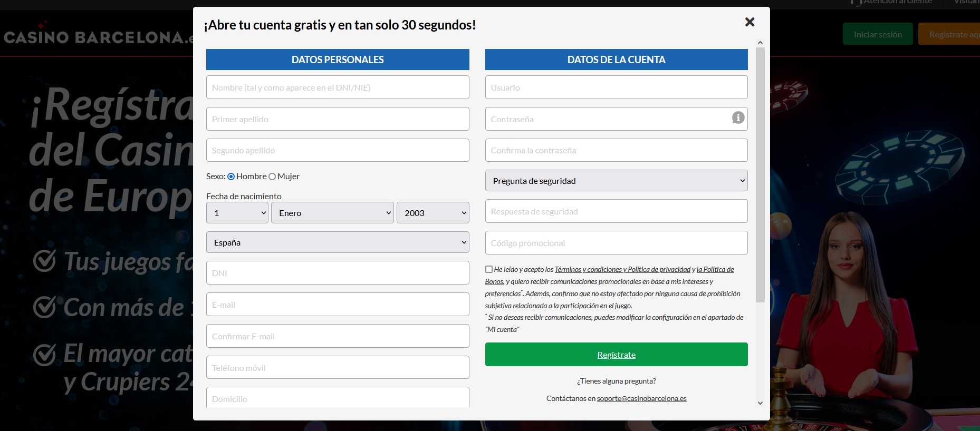This screenshot has height=431, width=980.
Task: Focus the Teléfono móvil field
Action: pos(338,367)
